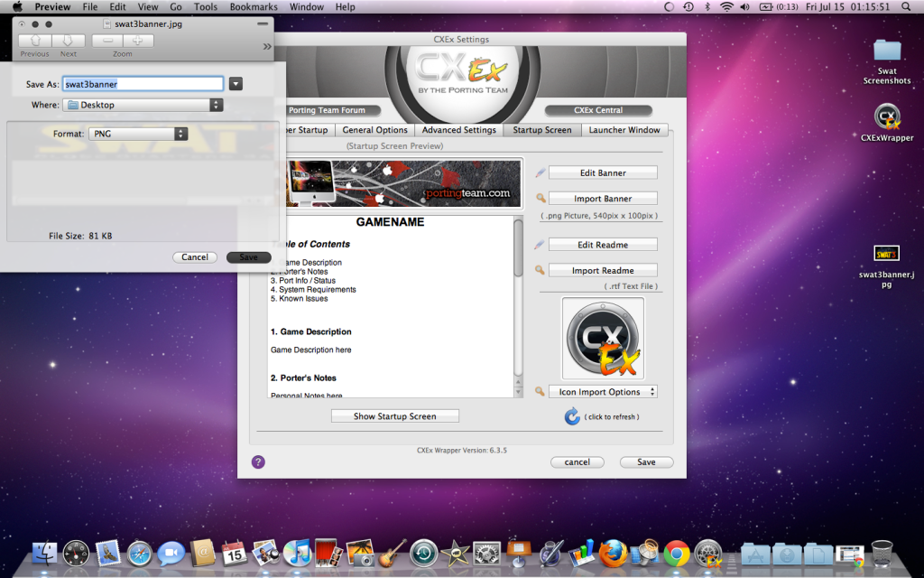The width and height of the screenshot is (924, 578).
Task: Switch to the Launcher Window tab
Action: pyautogui.click(x=624, y=130)
